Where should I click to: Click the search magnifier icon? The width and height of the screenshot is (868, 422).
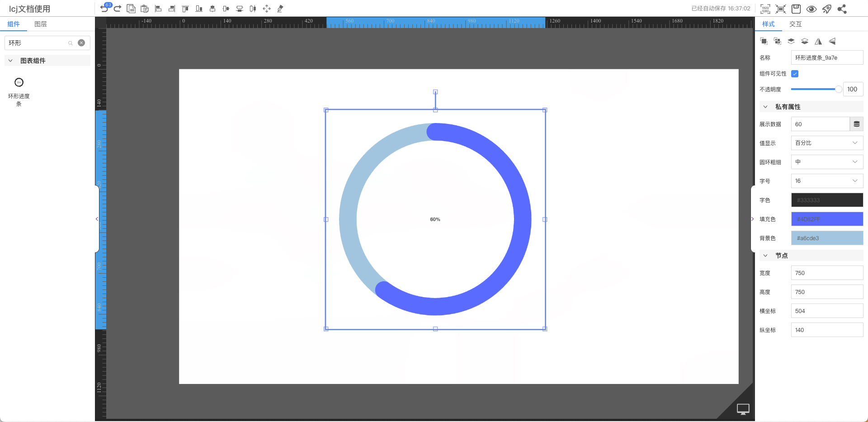pos(71,43)
